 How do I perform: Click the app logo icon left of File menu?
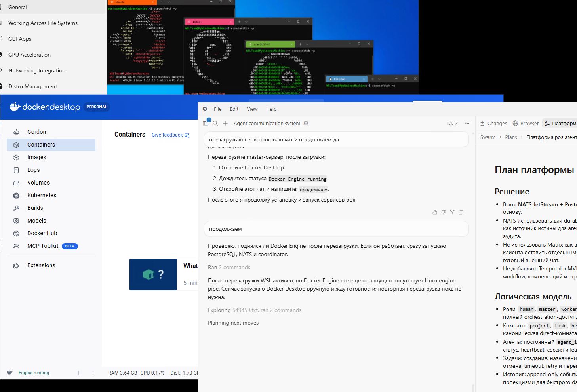(205, 109)
